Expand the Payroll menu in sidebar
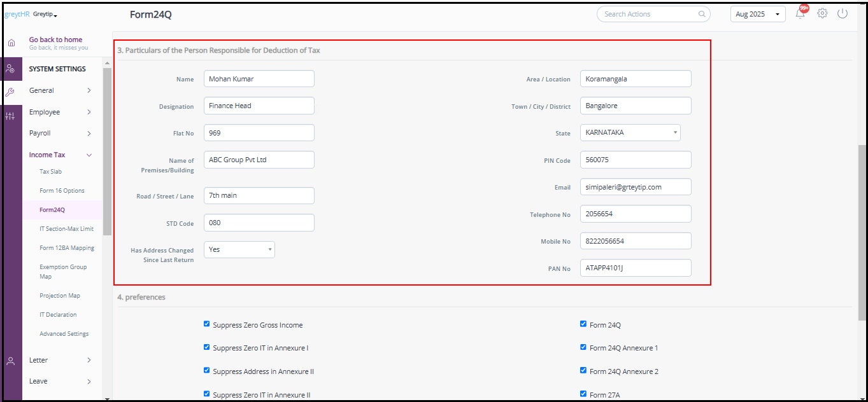 coord(60,134)
